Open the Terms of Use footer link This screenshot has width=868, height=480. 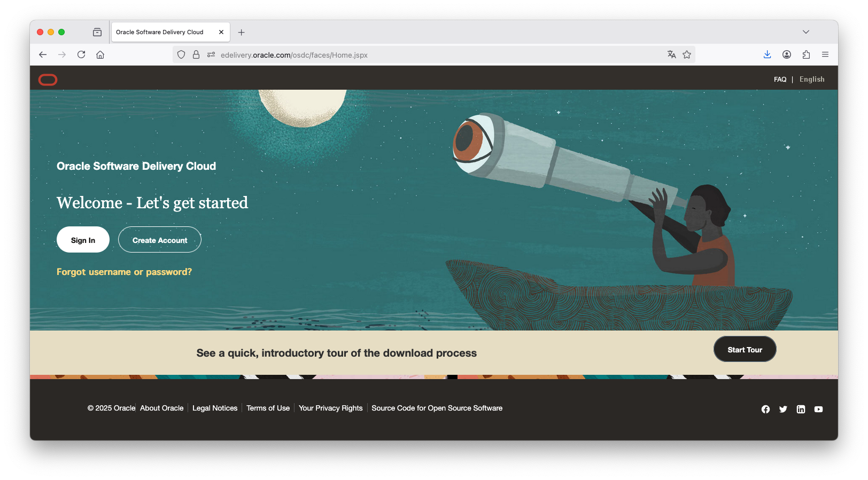268,408
